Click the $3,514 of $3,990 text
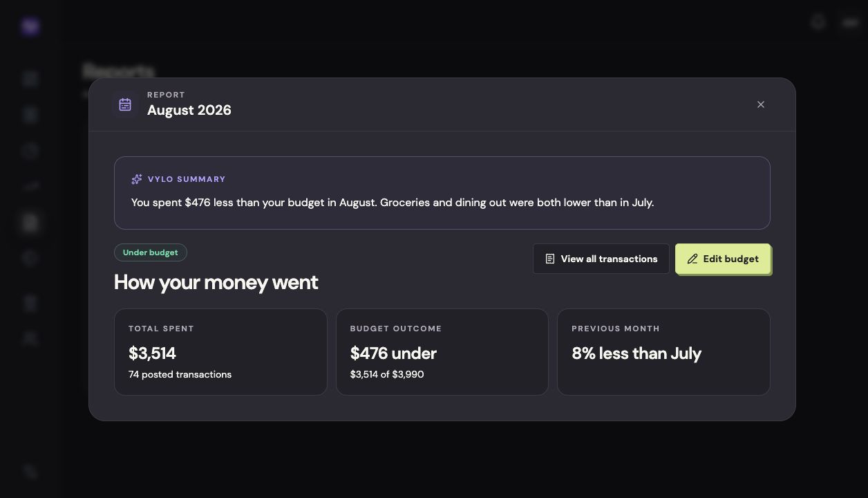Screen dimensions: 868x498 coord(387,374)
